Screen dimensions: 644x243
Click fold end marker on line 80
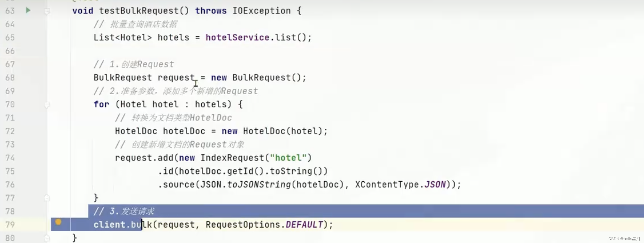[47, 238]
